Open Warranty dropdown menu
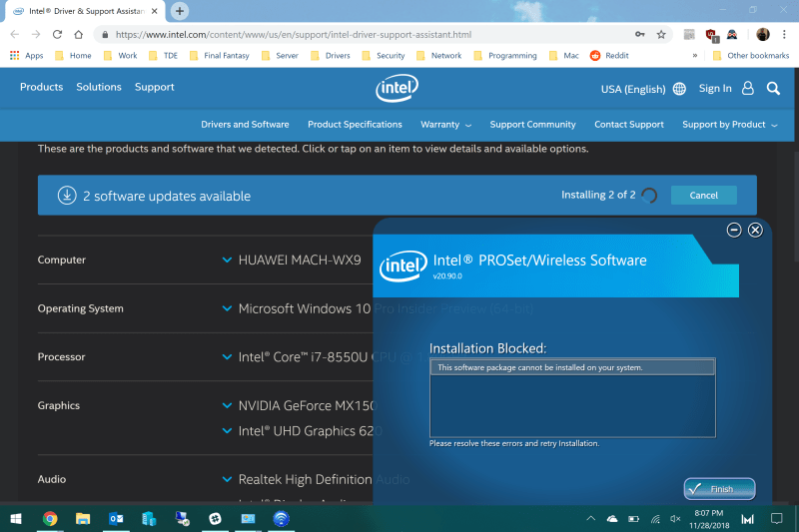Viewport: 799px width, 532px height. point(445,124)
